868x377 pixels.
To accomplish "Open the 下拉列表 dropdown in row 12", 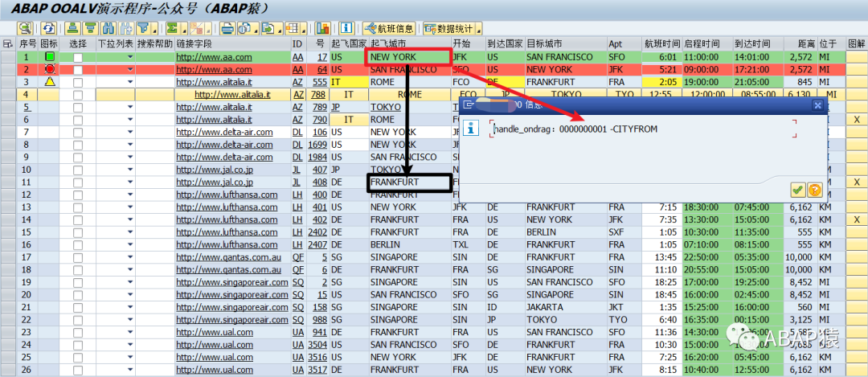I will [130, 195].
